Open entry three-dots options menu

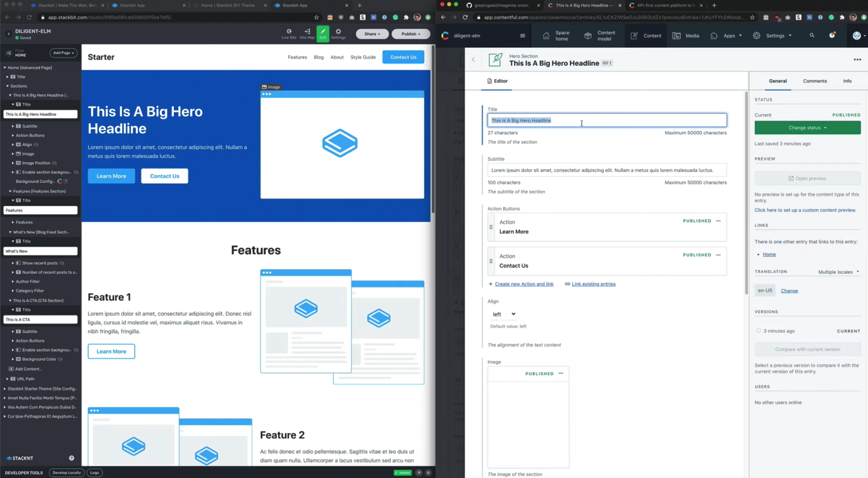click(x=857, y=60)
